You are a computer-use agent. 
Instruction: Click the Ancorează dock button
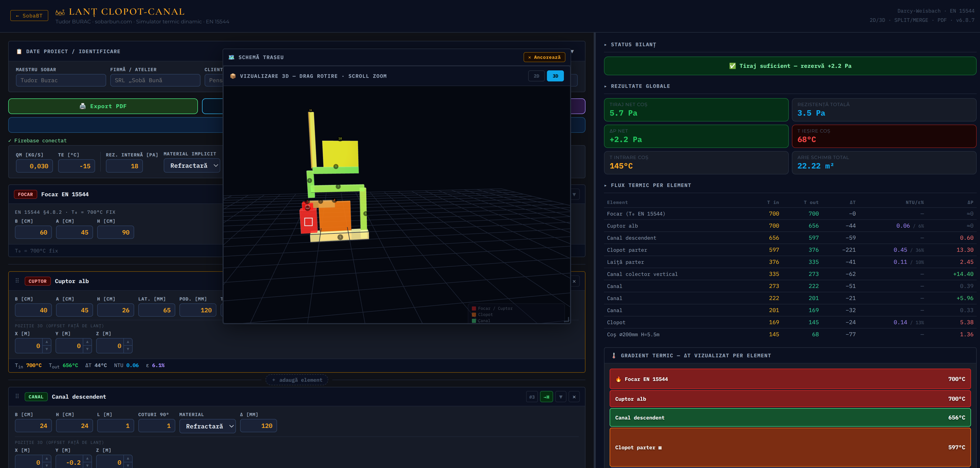(544, 57)
